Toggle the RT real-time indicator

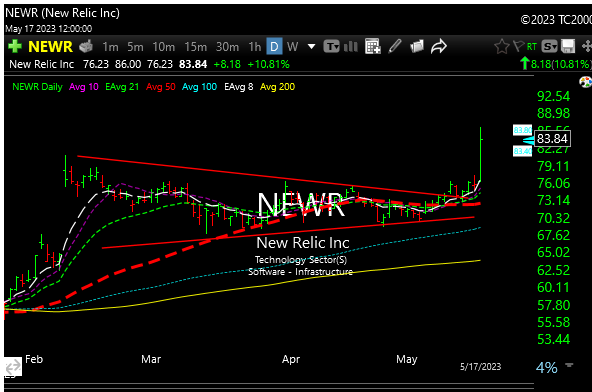[532, 47]
